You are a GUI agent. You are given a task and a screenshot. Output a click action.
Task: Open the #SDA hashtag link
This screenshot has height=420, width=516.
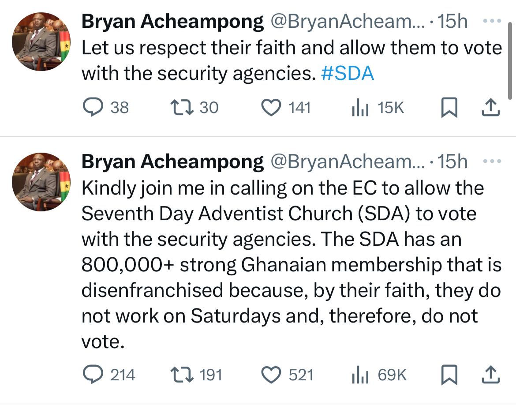click(348, 74)
